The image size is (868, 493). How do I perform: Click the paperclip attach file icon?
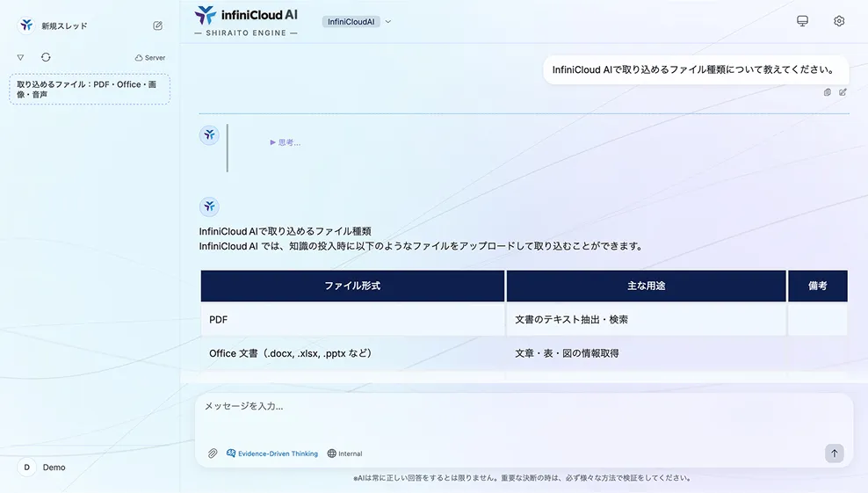tap(213, 453)
